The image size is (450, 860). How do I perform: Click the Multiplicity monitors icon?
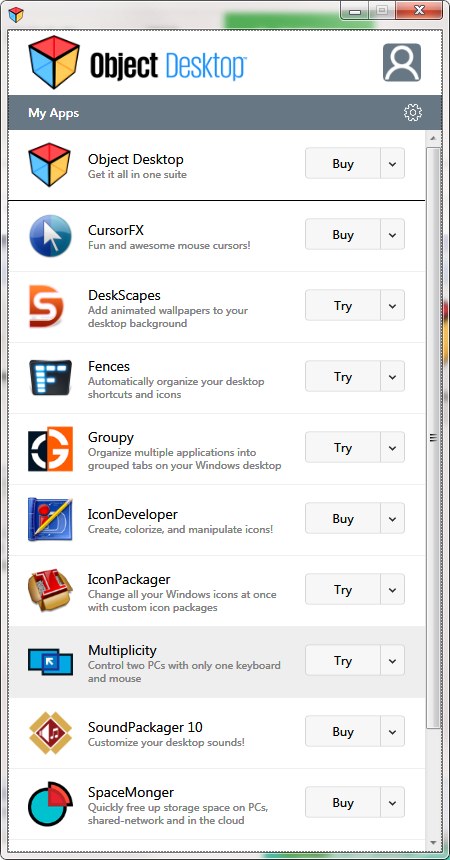50,661
